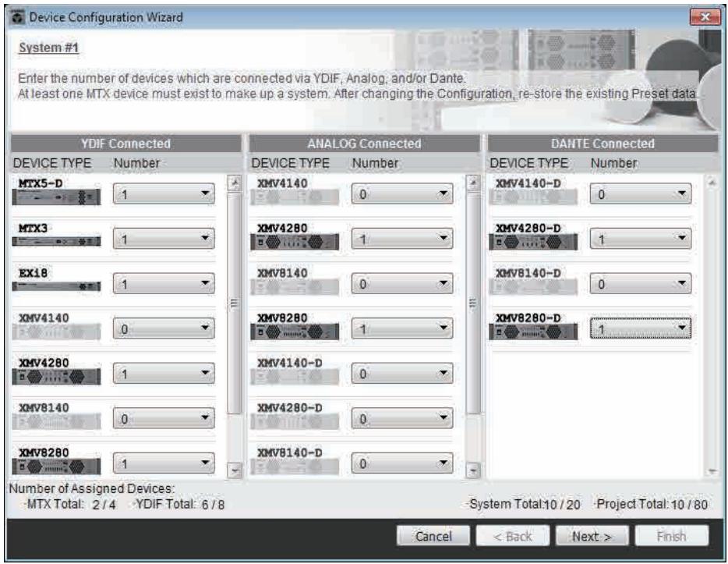Image resolution: width=728 pixels, height=564 pixels.
Task: Open XMV4140 number dropdown in YDIF column
Action: pos(164,329)
